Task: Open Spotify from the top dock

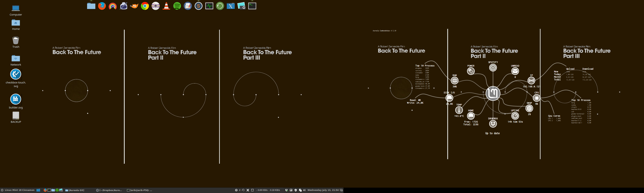Action: coord(177,6)
